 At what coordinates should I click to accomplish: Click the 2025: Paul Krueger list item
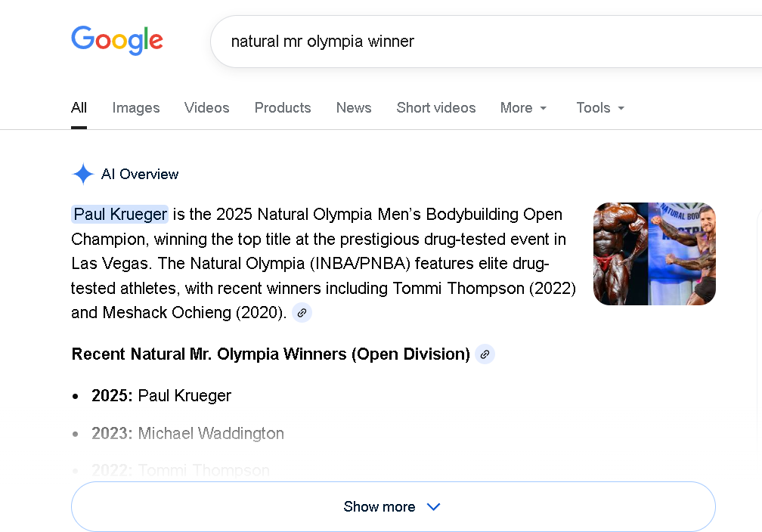161,395
